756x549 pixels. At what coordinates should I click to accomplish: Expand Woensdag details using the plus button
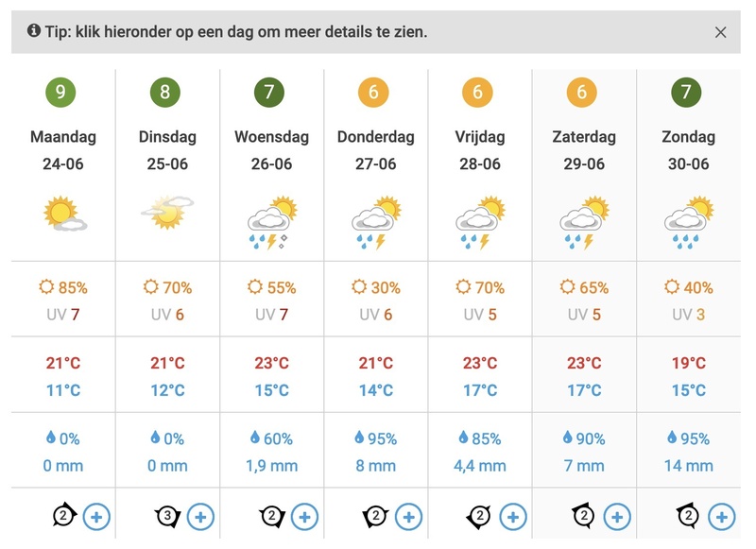[304, 516]
